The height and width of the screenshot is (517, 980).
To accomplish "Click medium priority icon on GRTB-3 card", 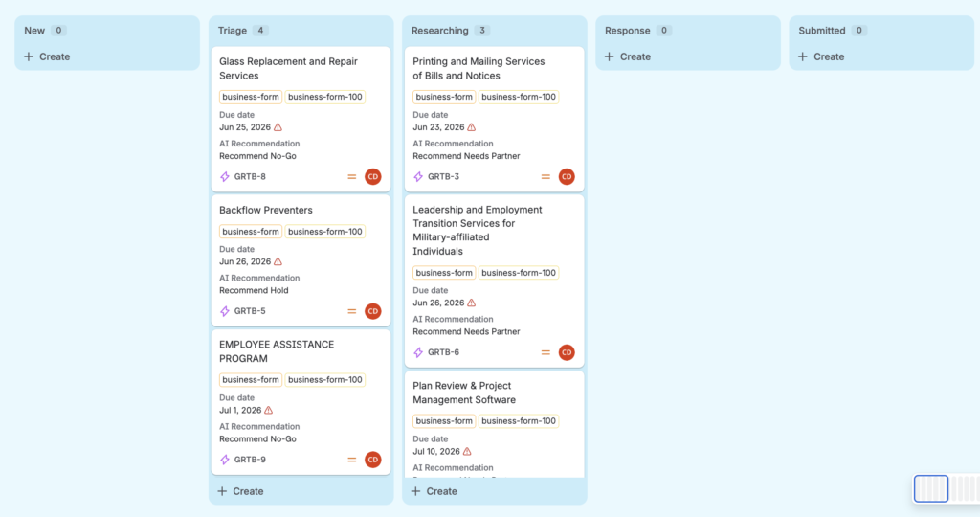I will point(546,177).
